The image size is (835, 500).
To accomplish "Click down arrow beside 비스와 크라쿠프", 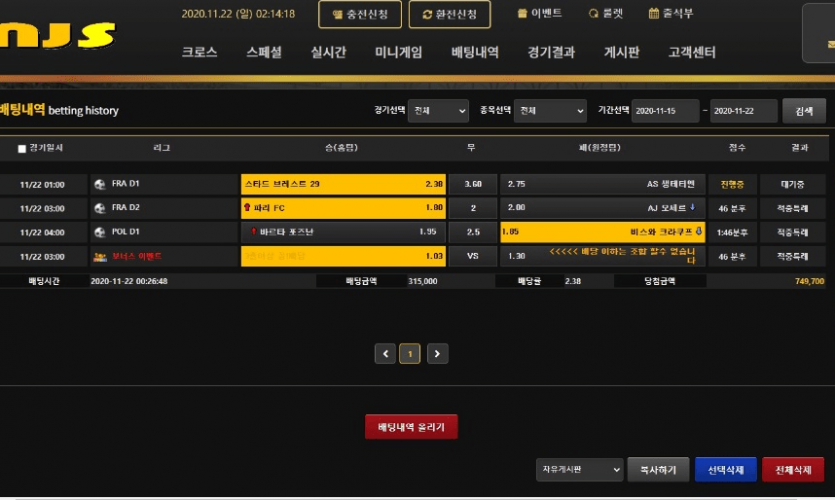I will pos(699,231).
